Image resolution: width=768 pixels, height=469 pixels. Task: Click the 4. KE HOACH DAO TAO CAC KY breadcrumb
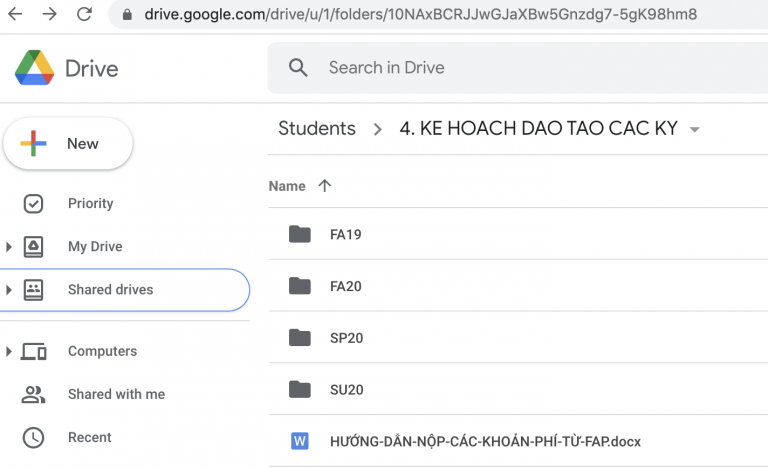point(538,129)
